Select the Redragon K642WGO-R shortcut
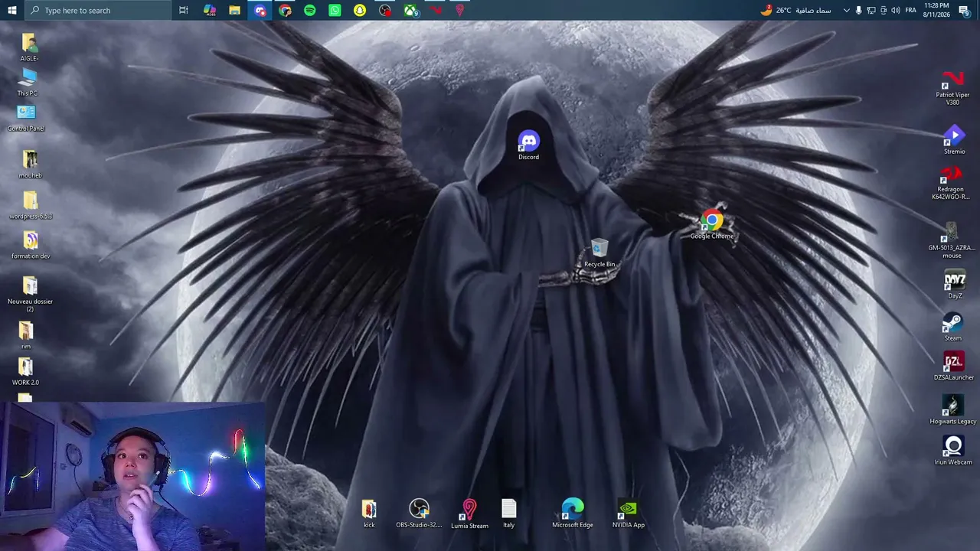Image resolution: width=980 pixels, height=551 pixels. 951,184
